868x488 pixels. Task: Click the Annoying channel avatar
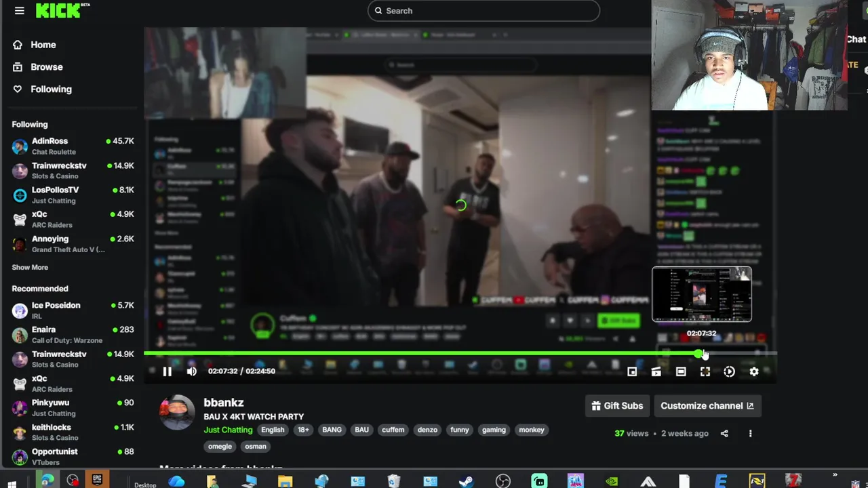pyautogui.click(x=20, y=244)
